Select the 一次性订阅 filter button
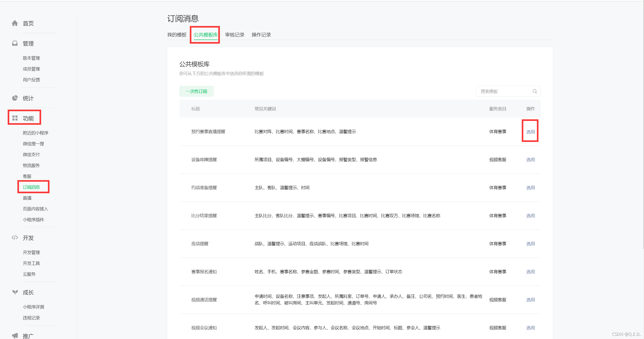This screenshot has width=644, height=339. (x=196, y=91)
